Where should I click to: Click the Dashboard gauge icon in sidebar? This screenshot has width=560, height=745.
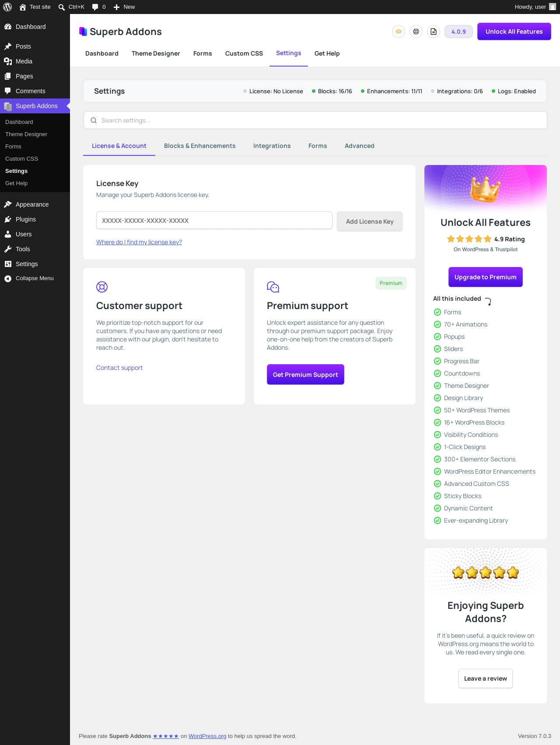(8, 27)
